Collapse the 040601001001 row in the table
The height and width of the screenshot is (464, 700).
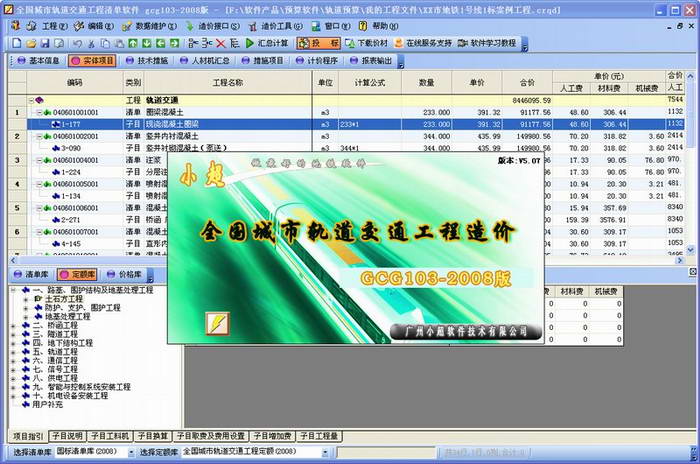[39, 113]
